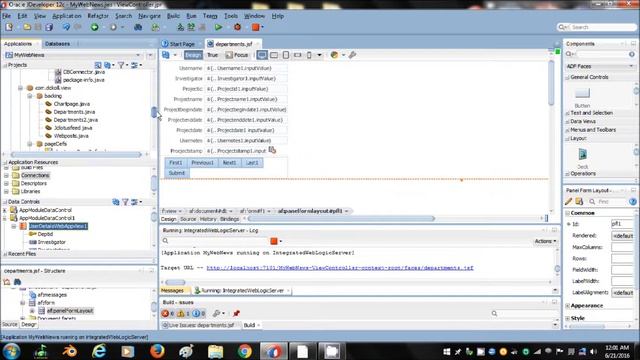Click the Rebuild project icon in toolbar
Screen dimensions: 640x360
[x=191, y=27]
